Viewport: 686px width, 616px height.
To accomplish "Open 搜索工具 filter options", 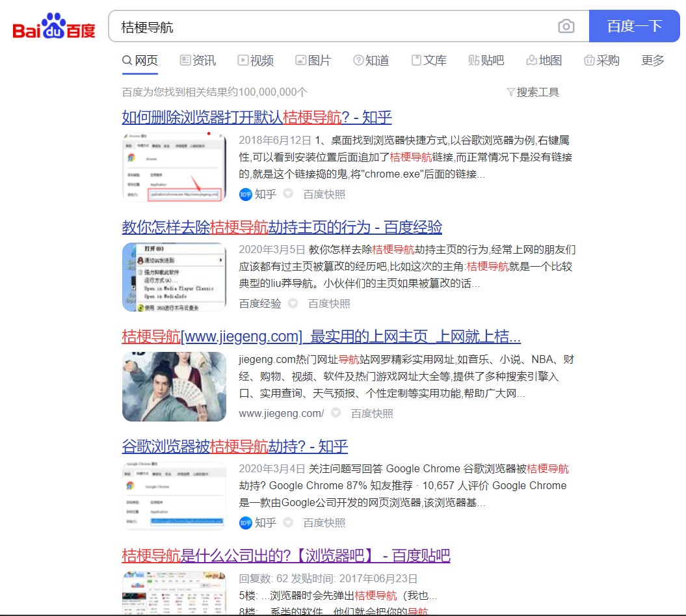I will pyautogui.click(x=533, y=92).
